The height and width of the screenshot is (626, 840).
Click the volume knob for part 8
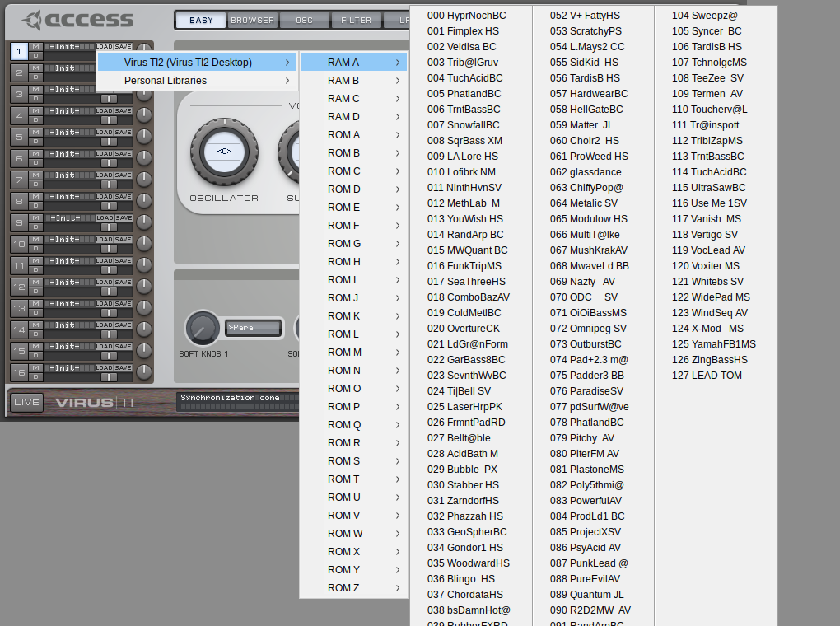click(143, 200)
